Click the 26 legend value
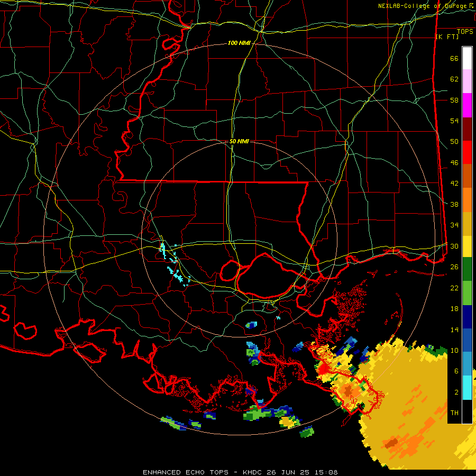 [x=454, y=267]
